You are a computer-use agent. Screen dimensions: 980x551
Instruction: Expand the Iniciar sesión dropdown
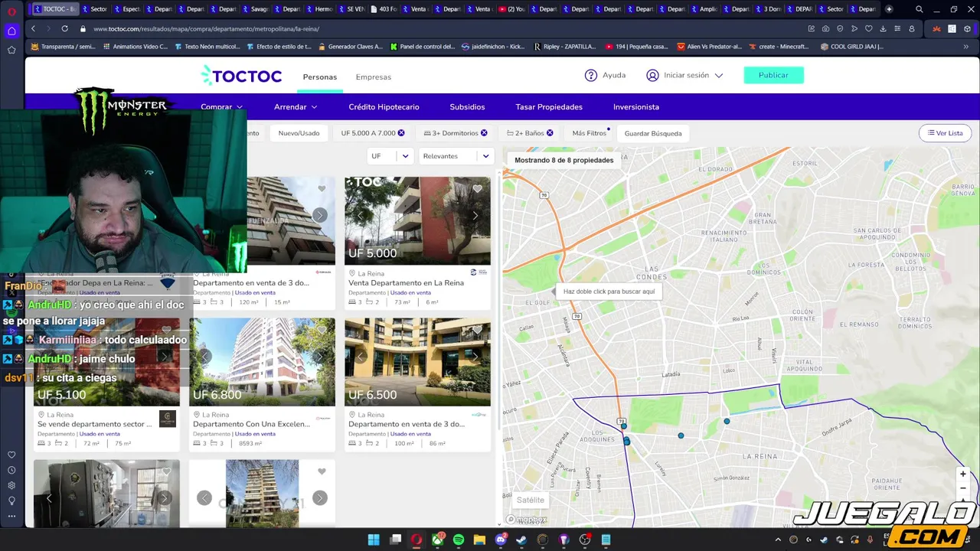(684, 75)
